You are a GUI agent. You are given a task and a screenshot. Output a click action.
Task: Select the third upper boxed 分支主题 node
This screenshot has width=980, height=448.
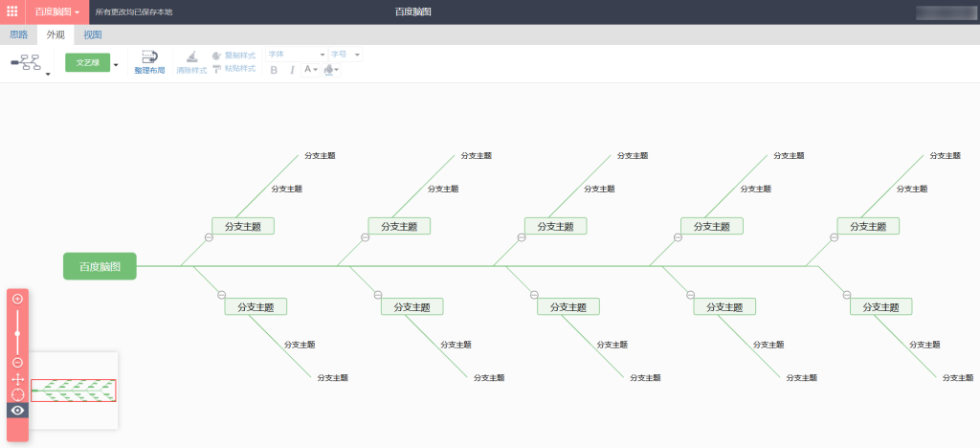pyautogui.click(x=556, y=226)
